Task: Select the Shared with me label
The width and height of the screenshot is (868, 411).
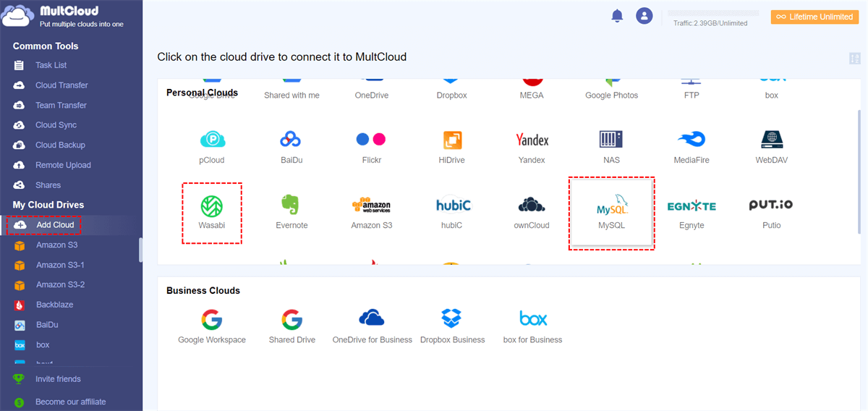Action: (292, 96)
